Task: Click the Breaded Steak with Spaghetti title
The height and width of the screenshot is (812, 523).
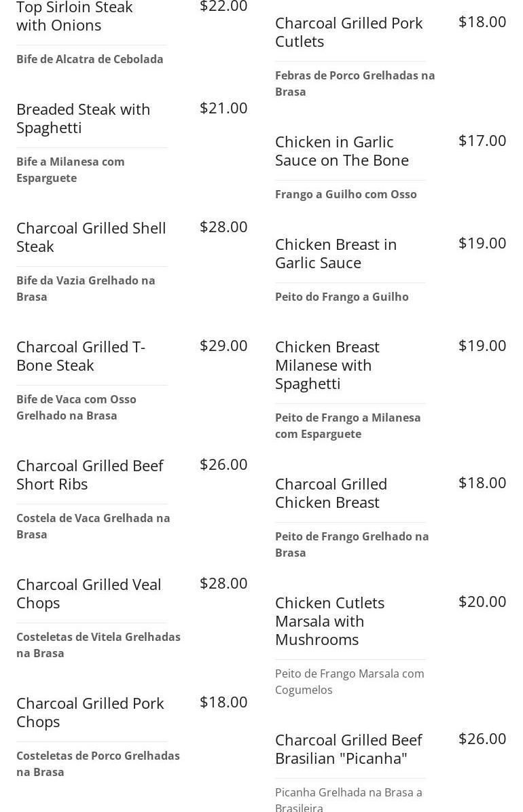Action: 83,118
